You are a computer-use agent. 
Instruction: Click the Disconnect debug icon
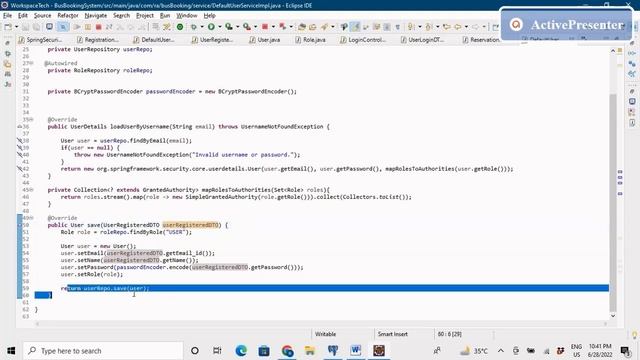click(109, 27)
